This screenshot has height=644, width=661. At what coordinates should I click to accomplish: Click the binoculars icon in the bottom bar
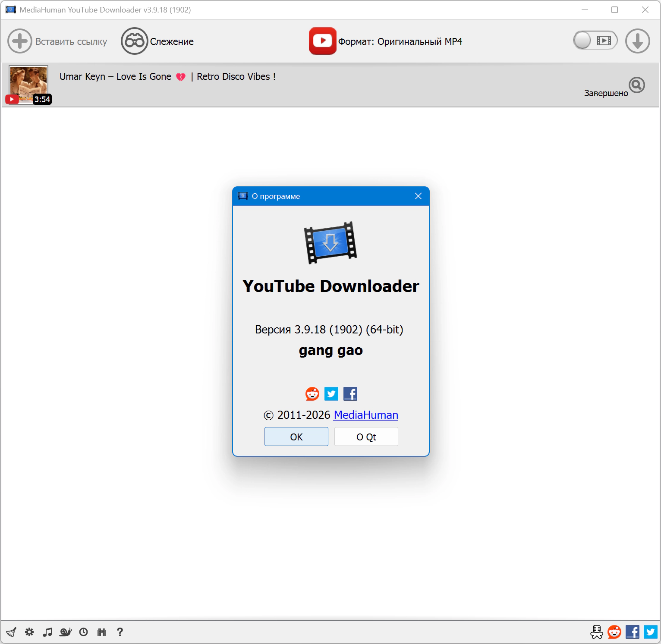(102, 632)
